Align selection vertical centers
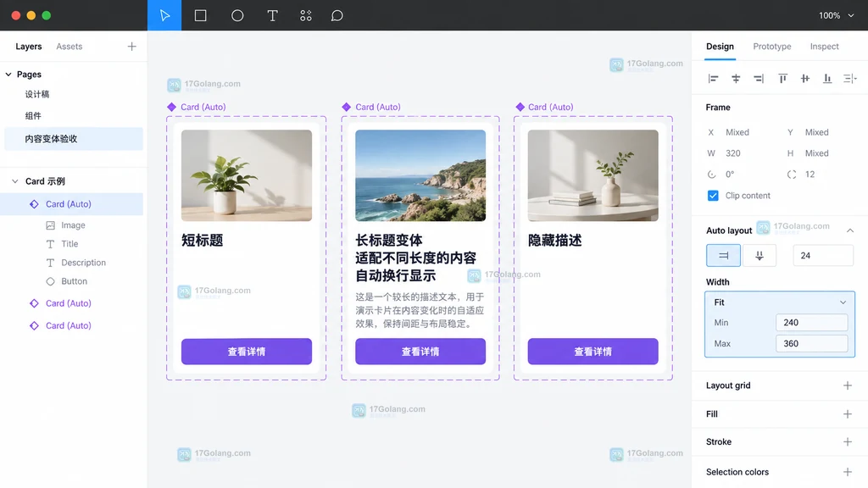 coord(805,79)
